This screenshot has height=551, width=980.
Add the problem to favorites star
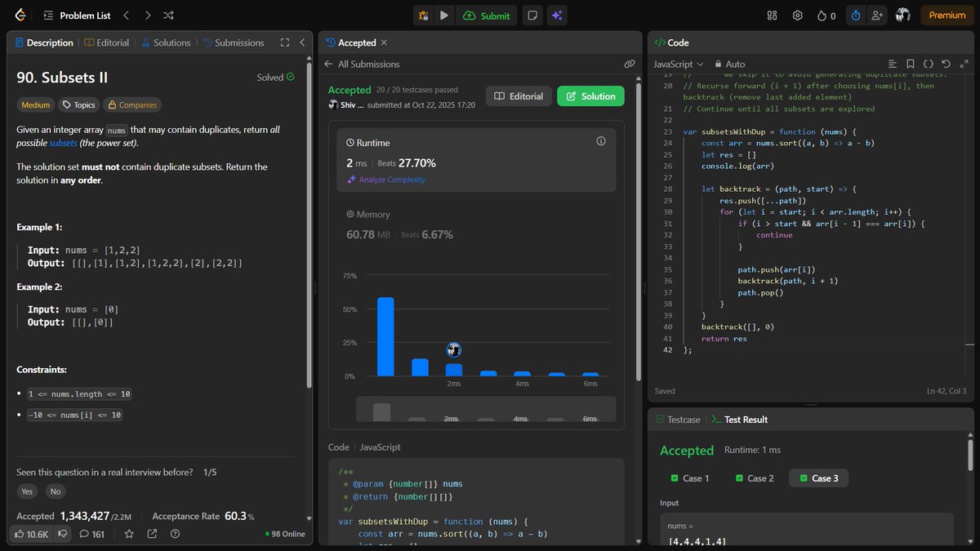(x=129, y=534)
